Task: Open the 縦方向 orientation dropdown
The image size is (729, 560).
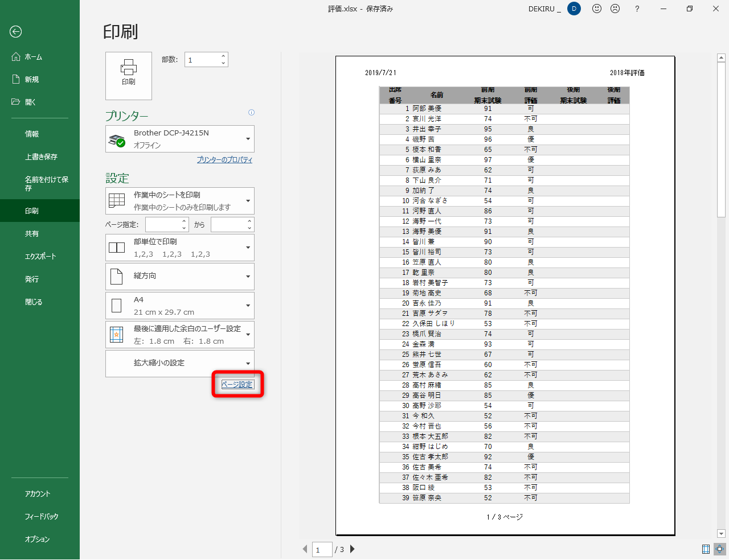Action: click(x=180, y=277)
